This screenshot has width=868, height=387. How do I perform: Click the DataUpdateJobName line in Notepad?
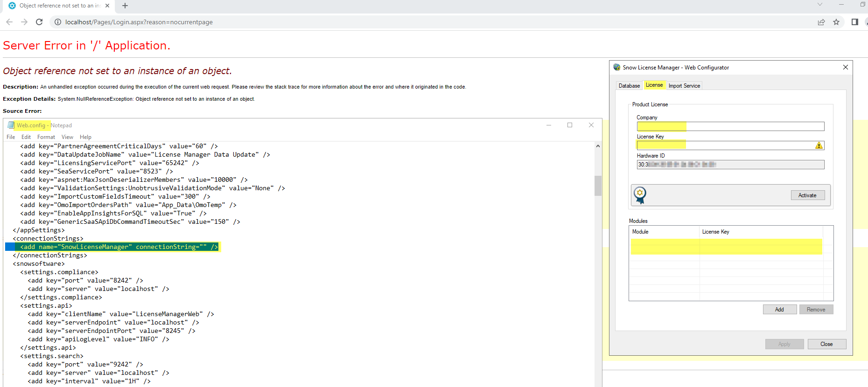click(x=145, y=155)
